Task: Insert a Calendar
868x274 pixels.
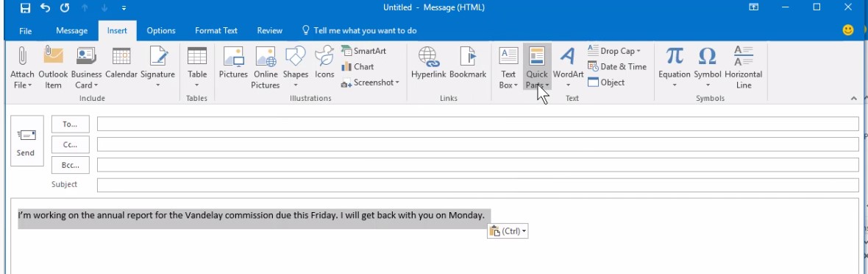Action: coord(121,63)
